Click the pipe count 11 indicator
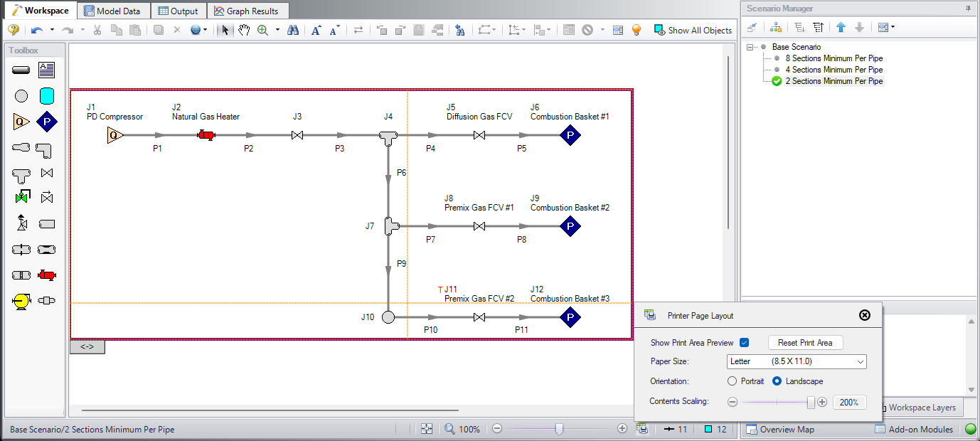The width and height of the screenshot is (980, 441). point(676,429)
